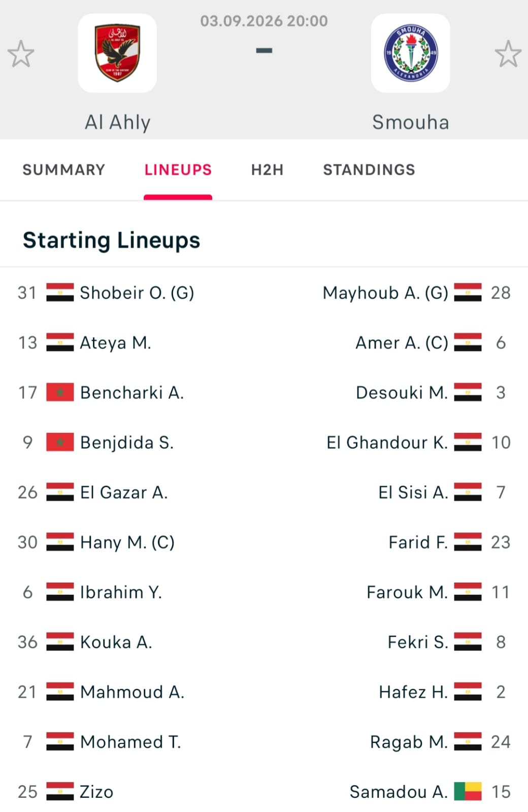This screenshot has height=812, width=528.
Task: Favorite Al Ahly with the star icon
Action: coord(21,54)
